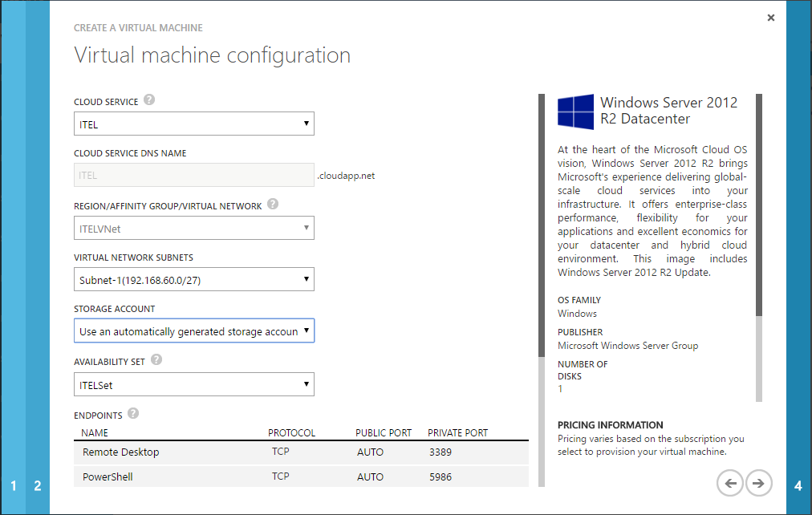Image resolution: width=812 pixels, height=515 pixels.
Task: Proceed with the right arrow button
Action: click(x=759, y=483)
